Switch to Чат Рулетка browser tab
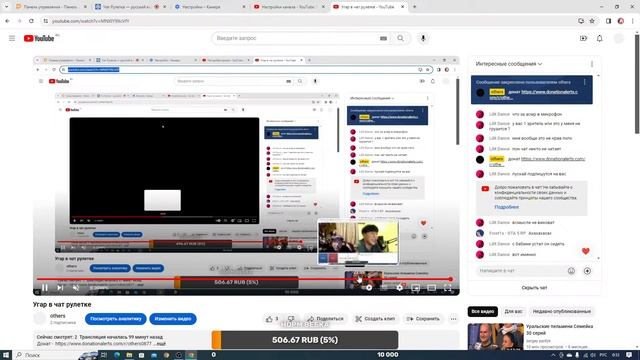 pos(129,7)
